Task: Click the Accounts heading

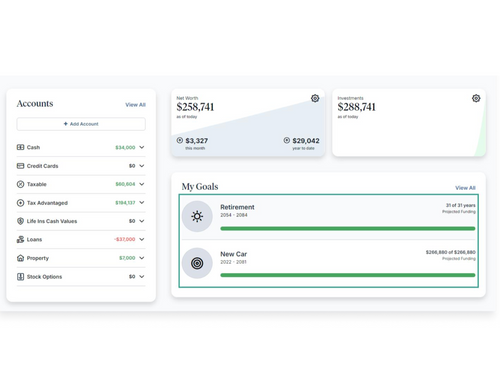Action: point(35,104)
